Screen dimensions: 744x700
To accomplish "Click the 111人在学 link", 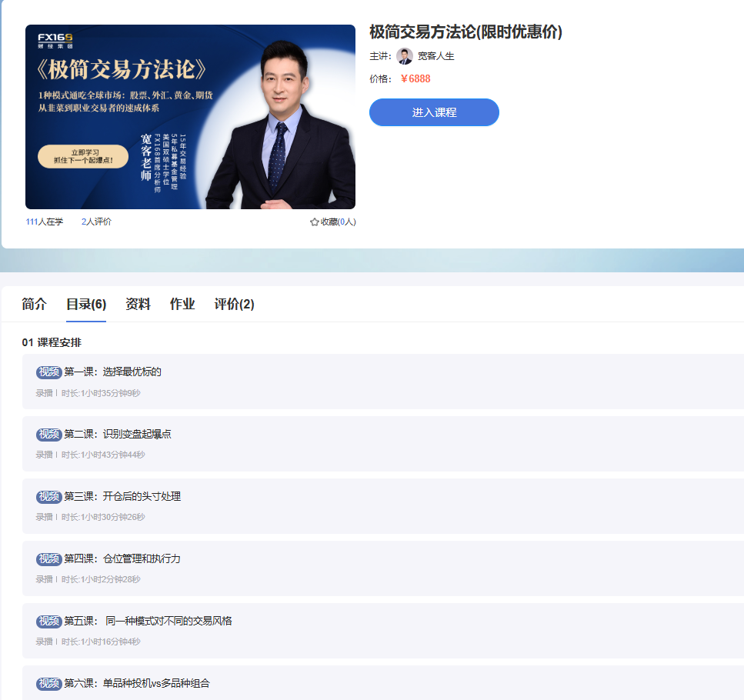I will click(44, 221).
